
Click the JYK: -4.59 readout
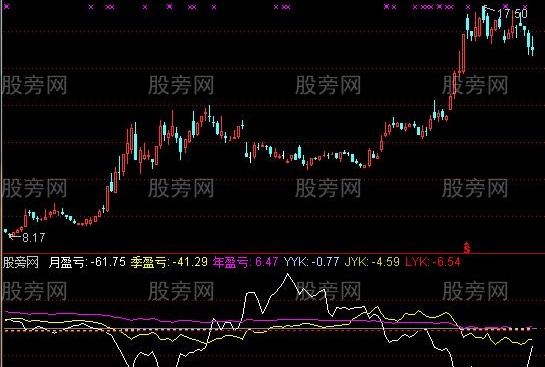(x=372, y=262)
